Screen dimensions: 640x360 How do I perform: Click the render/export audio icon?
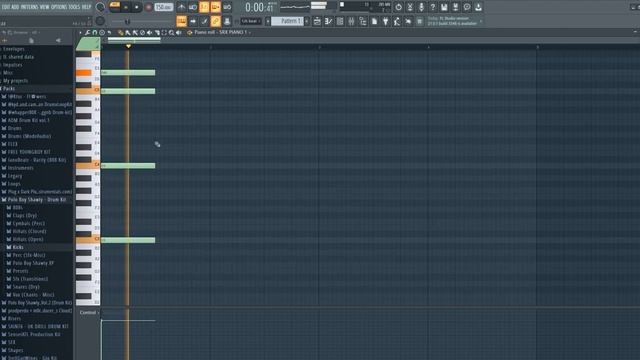click(x=456, y=7)
